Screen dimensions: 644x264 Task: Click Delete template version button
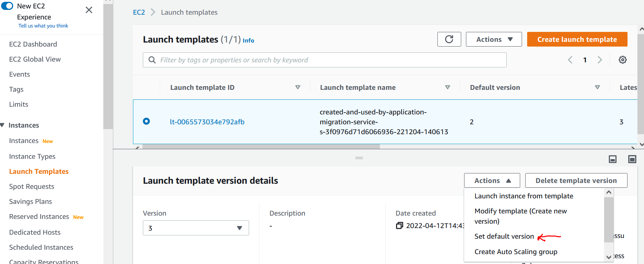pos(576,180)
